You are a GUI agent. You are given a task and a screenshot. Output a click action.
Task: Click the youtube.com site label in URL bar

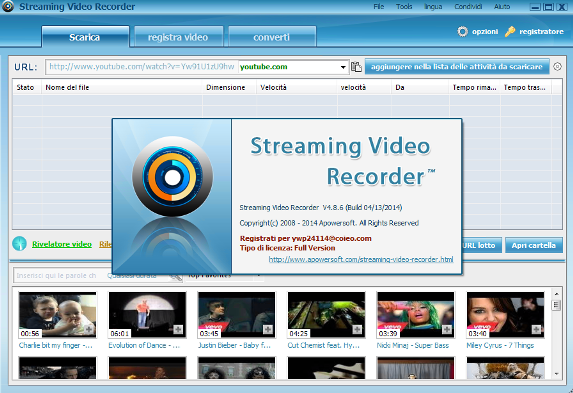tap(263, 67)
